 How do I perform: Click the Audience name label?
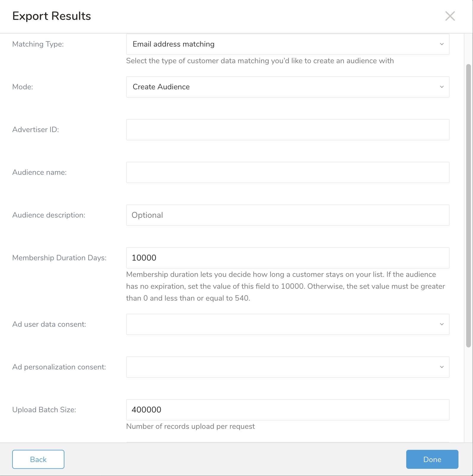coord(39,172)
